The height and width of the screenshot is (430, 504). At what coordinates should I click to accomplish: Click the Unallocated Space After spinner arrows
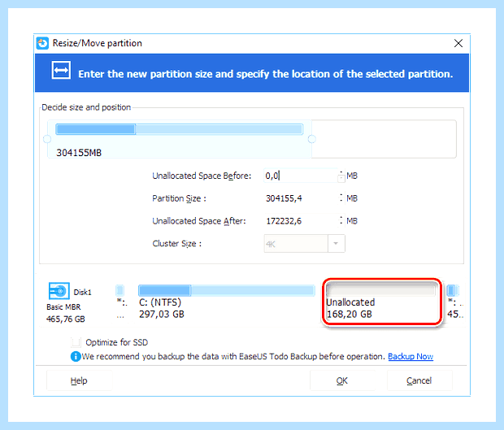tap(341, 221)
